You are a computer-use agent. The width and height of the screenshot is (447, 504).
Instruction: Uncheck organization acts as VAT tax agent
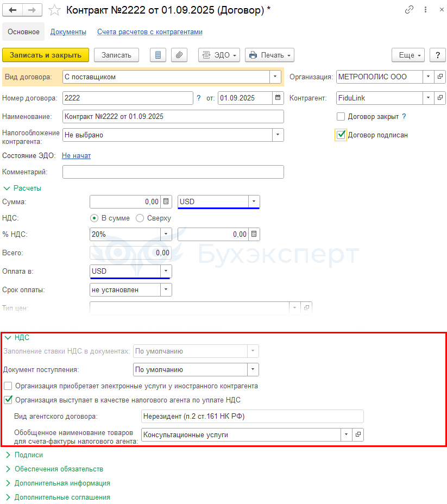coord(8,400)
